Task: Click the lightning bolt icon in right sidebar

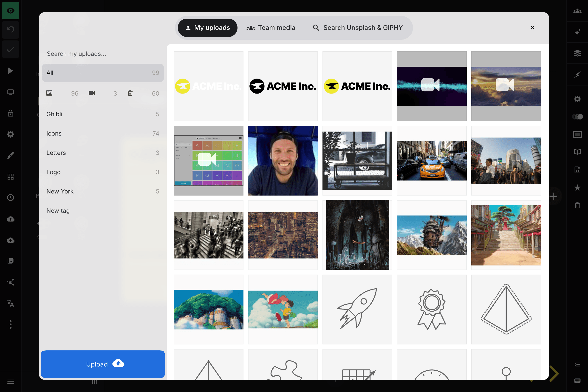Action: click(577, 74)
